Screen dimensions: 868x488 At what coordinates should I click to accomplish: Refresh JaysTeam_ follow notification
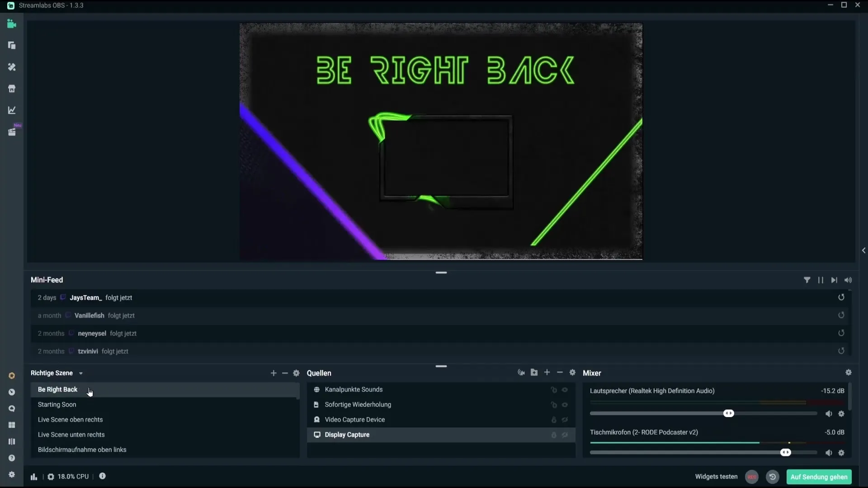click(x=842, y=297)
